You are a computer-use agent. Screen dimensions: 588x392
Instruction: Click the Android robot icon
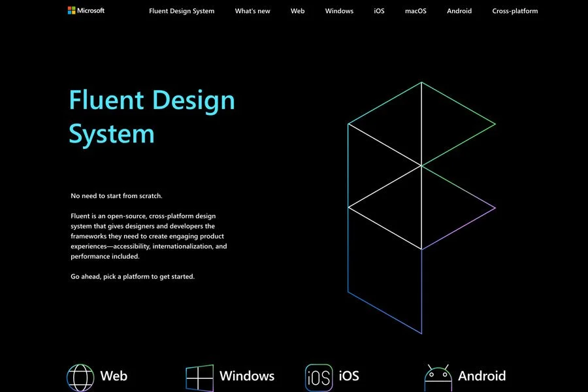point(436,376)
